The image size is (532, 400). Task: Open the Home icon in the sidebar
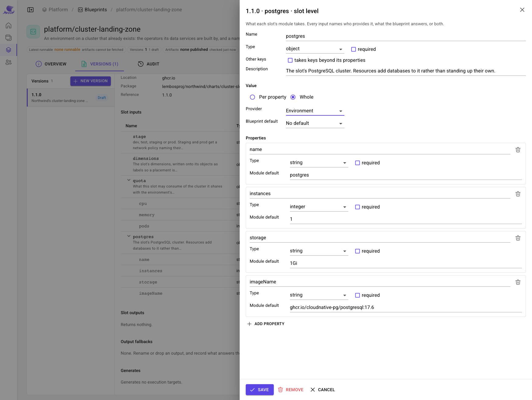[x=9, y=26]
